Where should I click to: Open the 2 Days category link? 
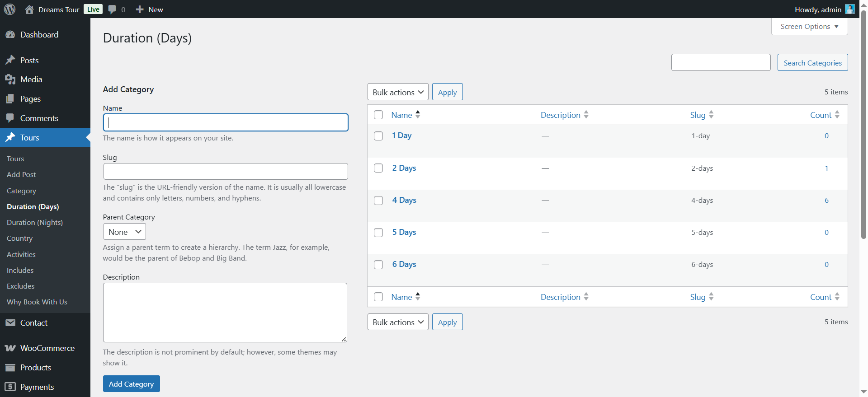404,168
